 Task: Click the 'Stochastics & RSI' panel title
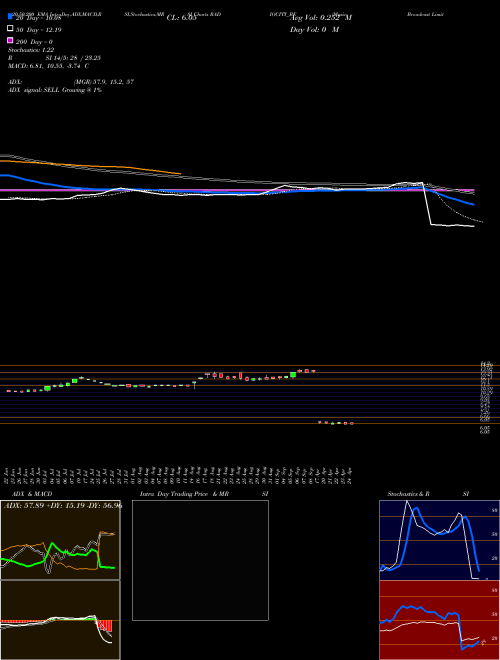(428, 494)
